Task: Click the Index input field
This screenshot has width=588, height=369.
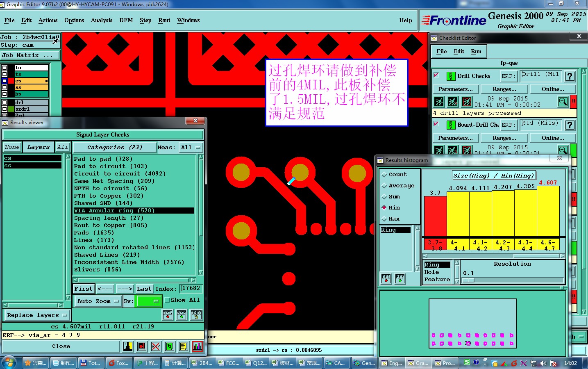Action: [191, 289]
